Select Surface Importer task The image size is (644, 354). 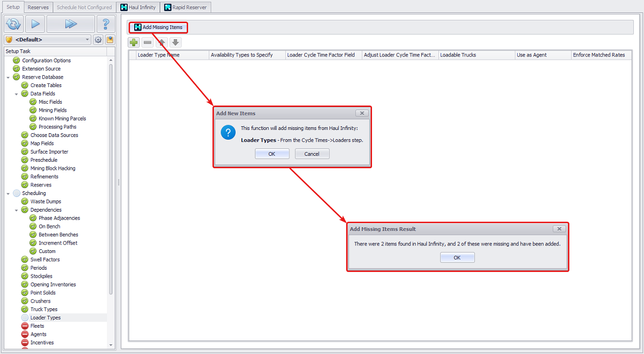point(49,152)
